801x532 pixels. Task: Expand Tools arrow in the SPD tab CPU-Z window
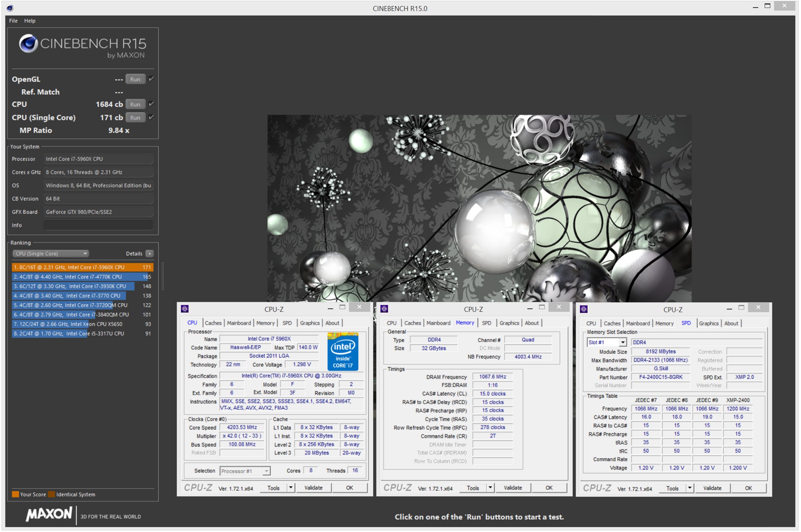pyautogui.click(x=690, y=488)
